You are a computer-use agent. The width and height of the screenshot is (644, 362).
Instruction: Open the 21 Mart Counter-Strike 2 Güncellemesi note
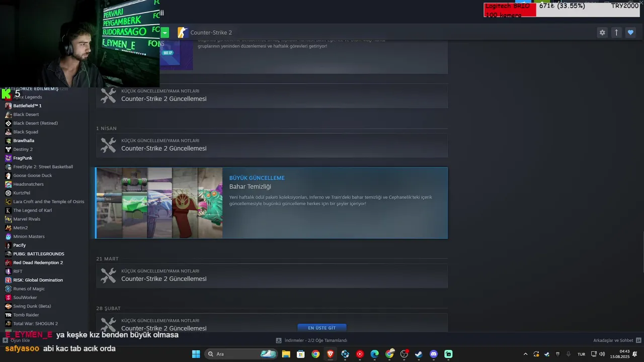[x=272, y=276]
